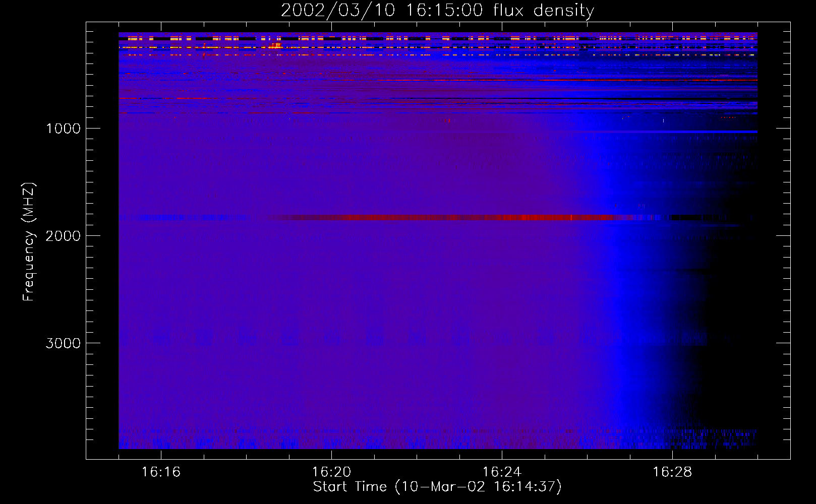The height and width of the screenshot is (504, 816).
Task: Click the '16:28' time tick label
Action: tap(672, 472)
